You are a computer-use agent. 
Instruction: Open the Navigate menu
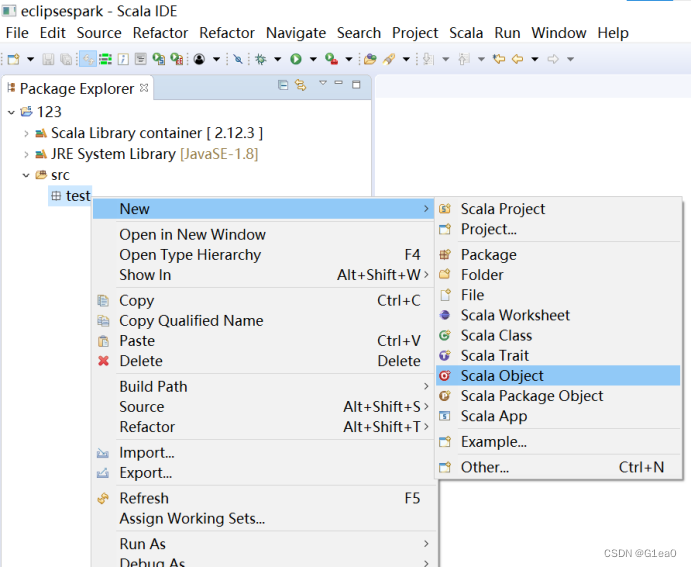coord(296,33)
